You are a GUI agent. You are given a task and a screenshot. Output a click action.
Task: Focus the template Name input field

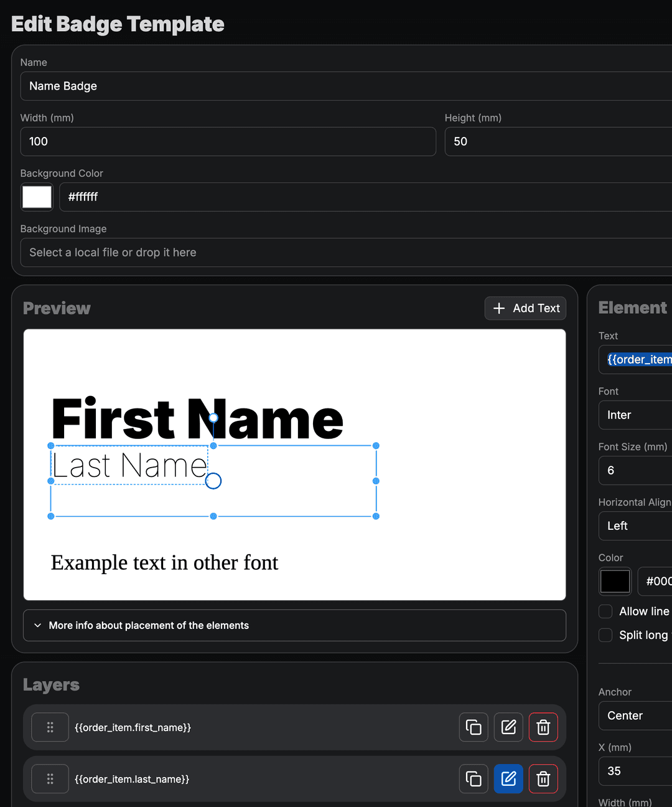[x=346, y=86]
